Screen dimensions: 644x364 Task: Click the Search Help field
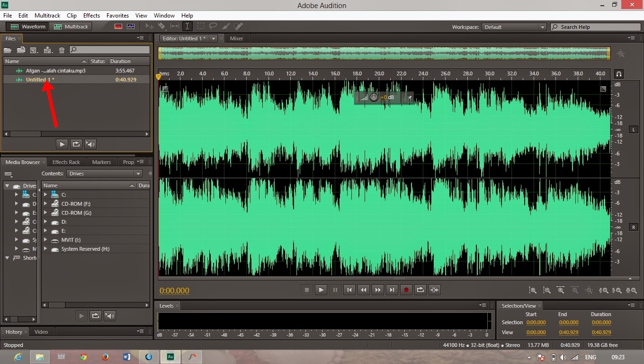coord(595,27)
